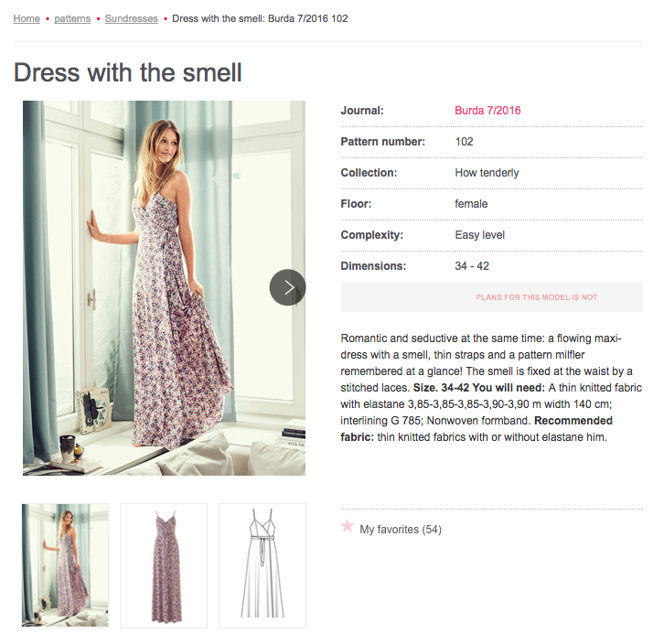Screen dimensions: 653x644
Task: Click the current page breadcrumb text
Action: pos(260,18)
